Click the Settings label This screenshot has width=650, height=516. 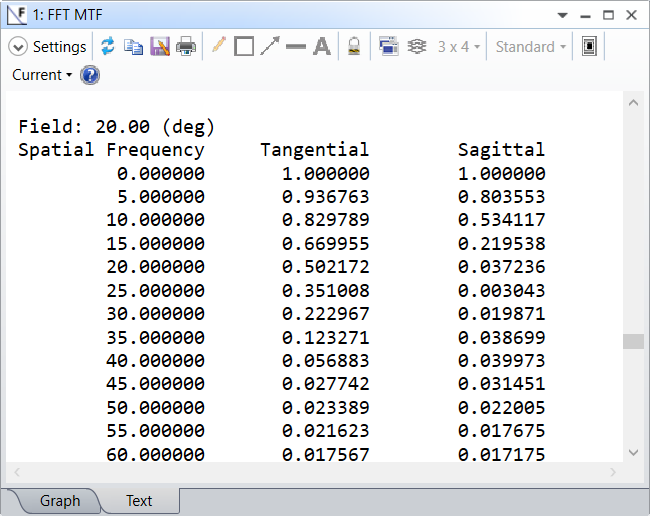(x=59, y=47)
